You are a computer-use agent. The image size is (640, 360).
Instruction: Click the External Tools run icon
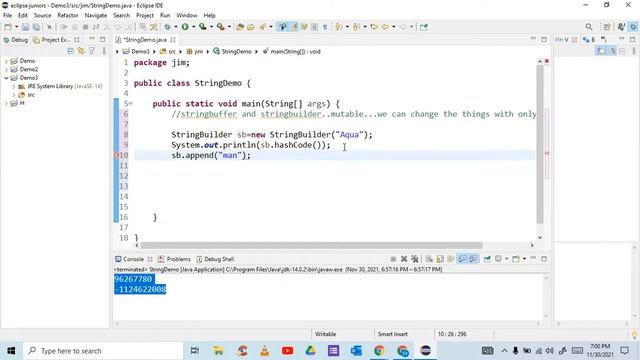(x=220, y=27)
